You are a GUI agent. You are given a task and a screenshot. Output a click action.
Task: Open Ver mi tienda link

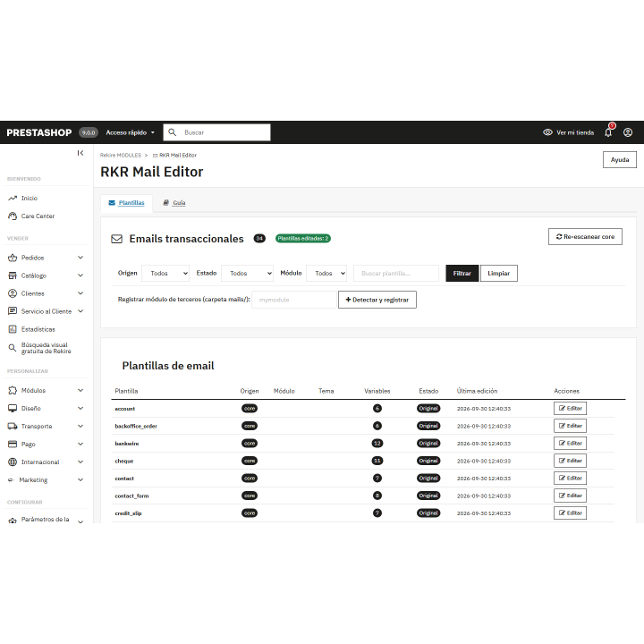pyautogui.click(x=575, y=132)
